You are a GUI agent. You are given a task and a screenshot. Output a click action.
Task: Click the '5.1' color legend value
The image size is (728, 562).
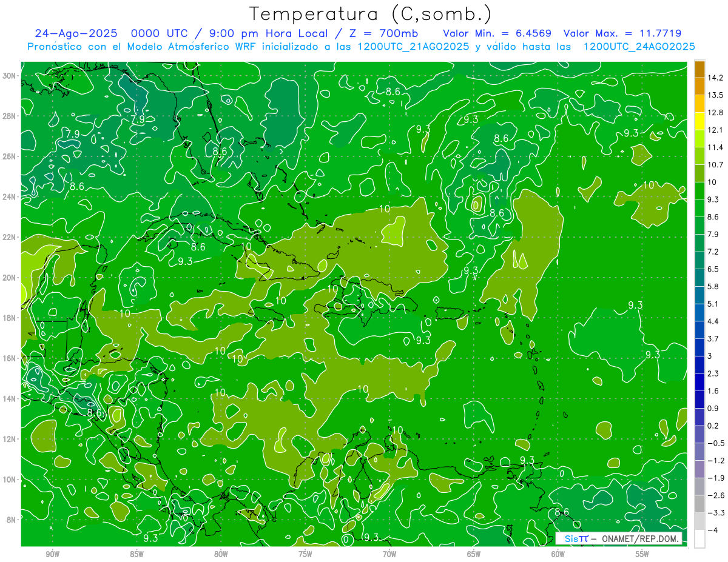(713, 304)
